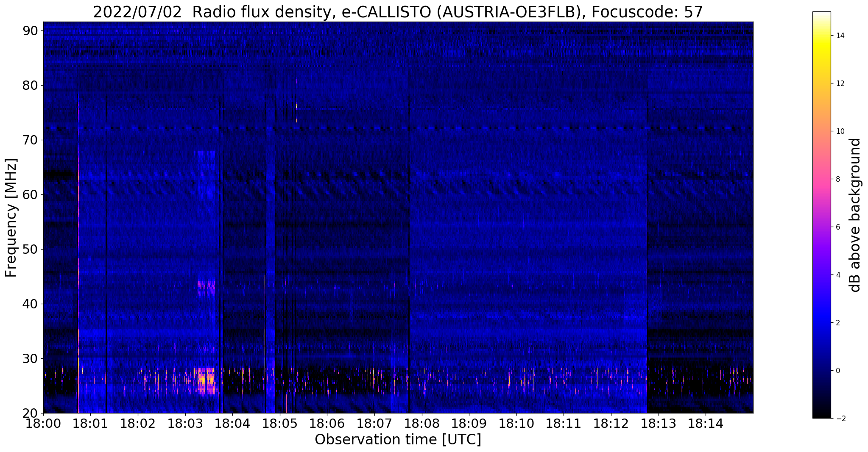Click the 18:06 time tick label
The image size is (868, 452).
click(327, 424)
